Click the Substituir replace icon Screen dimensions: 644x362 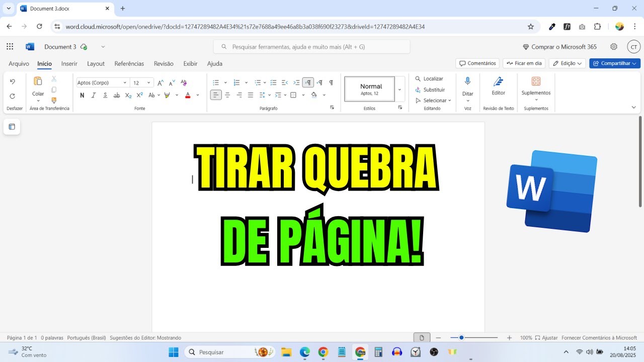[x=418, y=89]
